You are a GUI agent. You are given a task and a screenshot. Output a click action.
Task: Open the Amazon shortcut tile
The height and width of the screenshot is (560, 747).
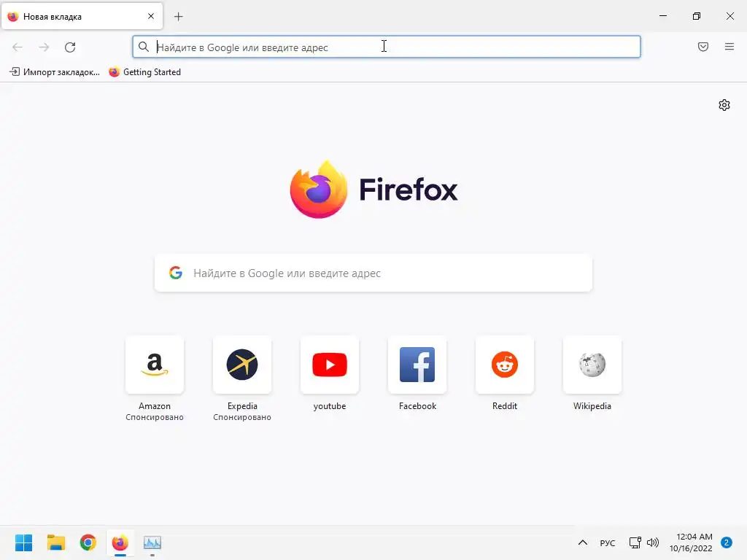point(155,365)
